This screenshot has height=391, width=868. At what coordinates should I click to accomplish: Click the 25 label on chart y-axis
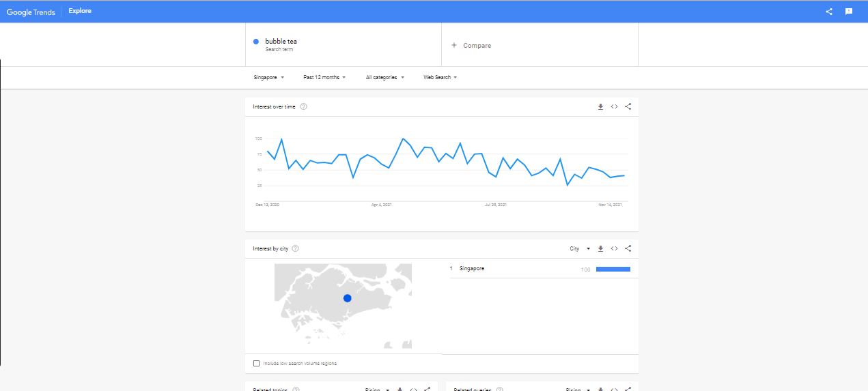(260, 186)
